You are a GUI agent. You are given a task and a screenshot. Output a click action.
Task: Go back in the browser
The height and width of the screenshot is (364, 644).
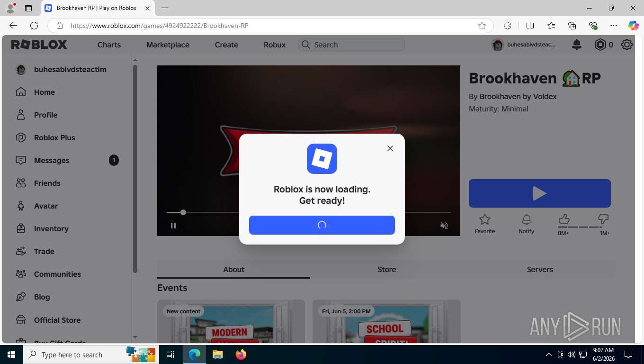pos(13,26)
